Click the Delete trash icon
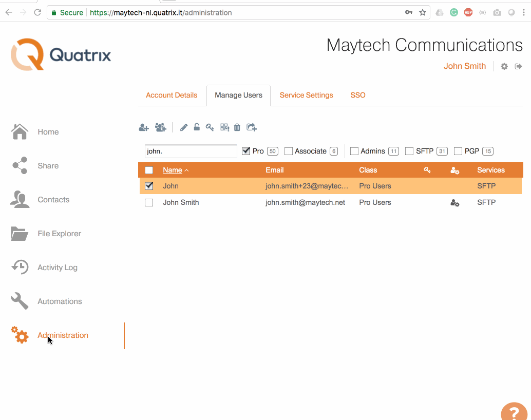This screenshot has width=531, height=420. [237, 127]
